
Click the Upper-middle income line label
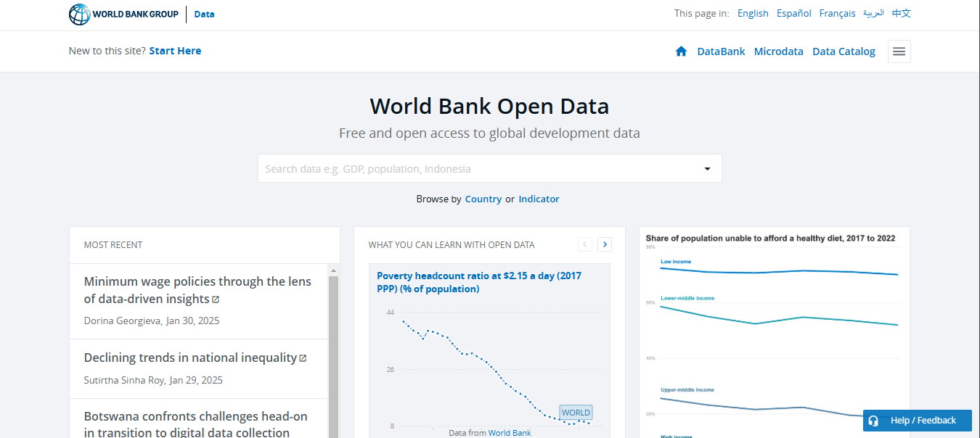pyautogui.click(x=687, y=390)
